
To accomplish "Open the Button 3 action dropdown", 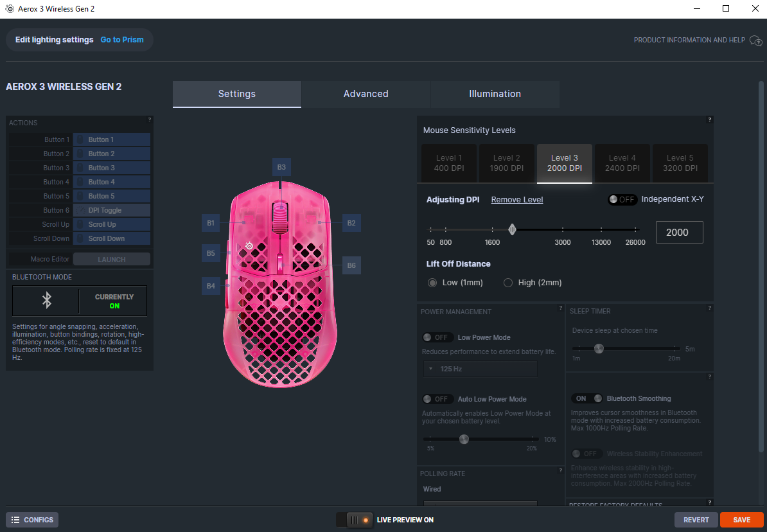I will pos(112,168).
